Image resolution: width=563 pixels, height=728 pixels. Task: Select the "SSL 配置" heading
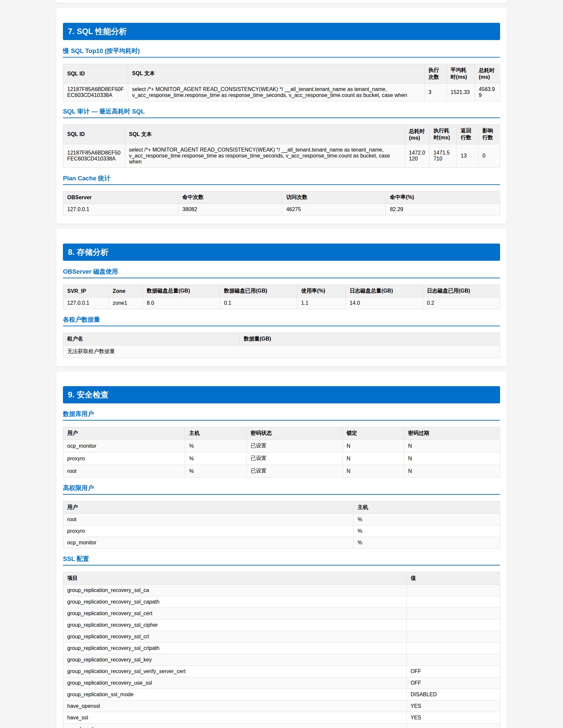(76, 559)
